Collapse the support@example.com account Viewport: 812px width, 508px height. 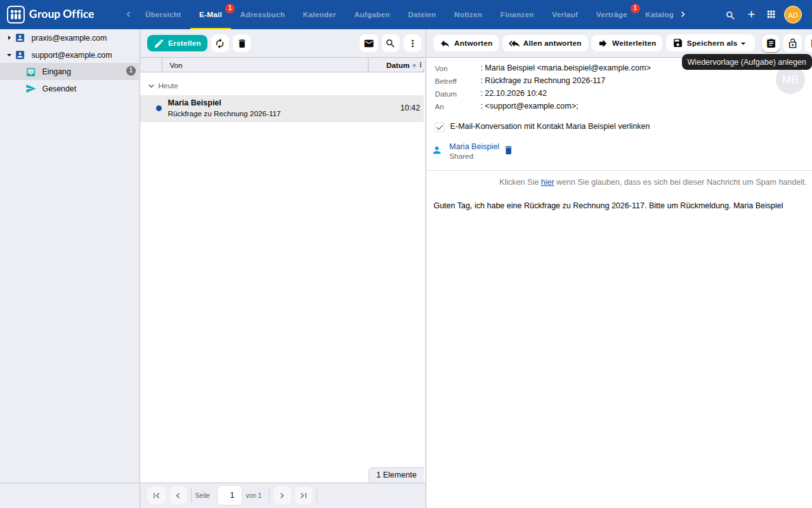coord(9,55)
